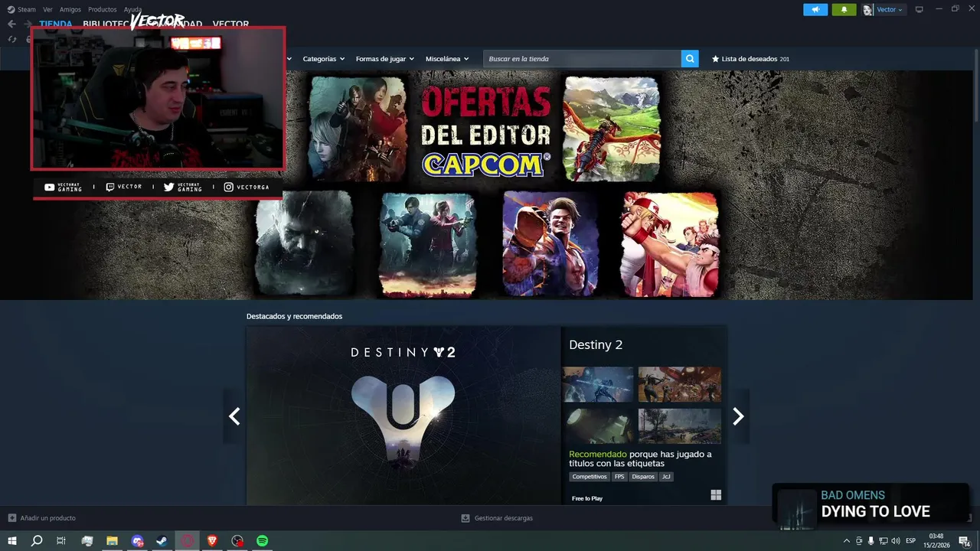This screenshot has height=551, width=980.
Task: Open the Ayuda menu
Action: (133, 9)
